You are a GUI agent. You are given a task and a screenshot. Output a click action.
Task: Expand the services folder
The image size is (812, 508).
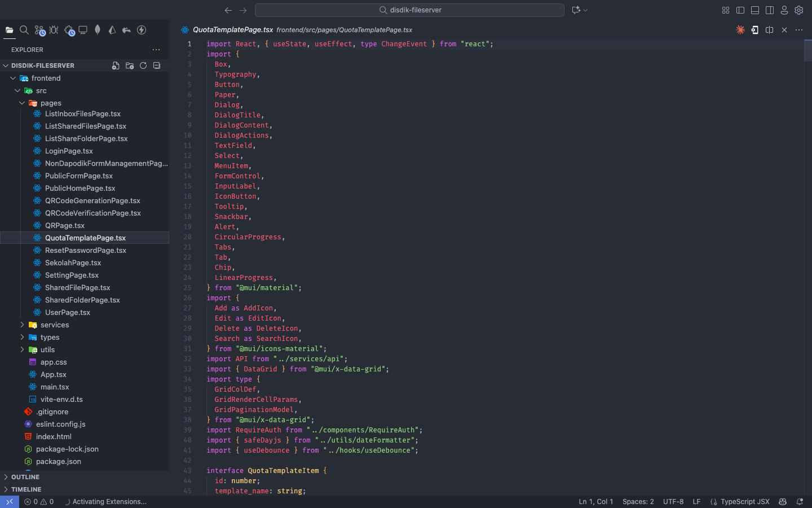54,325
